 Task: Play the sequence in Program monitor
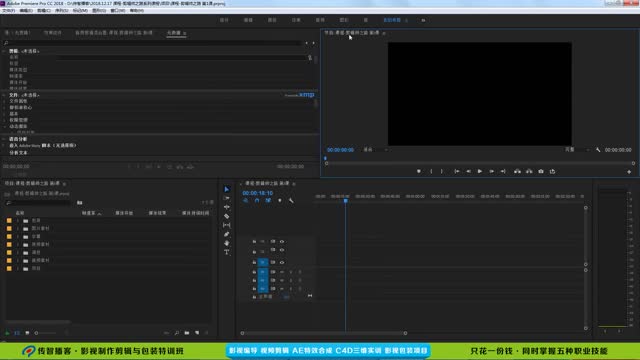[480, 171]
